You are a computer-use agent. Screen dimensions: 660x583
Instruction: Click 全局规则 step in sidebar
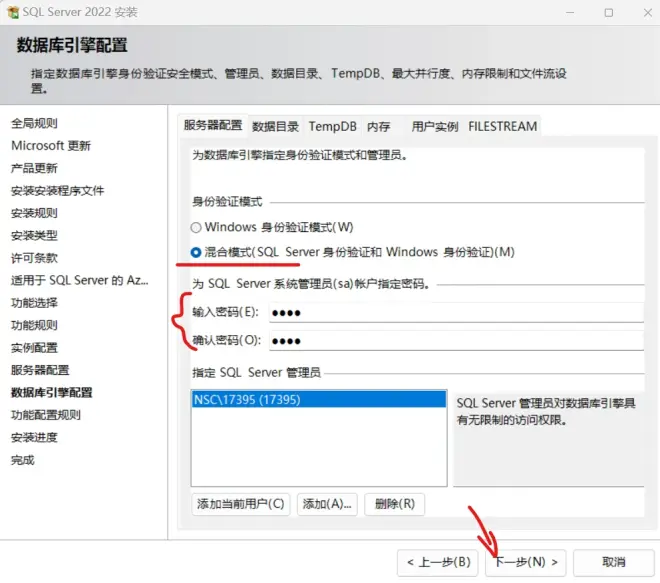click(x=34, y=123)
